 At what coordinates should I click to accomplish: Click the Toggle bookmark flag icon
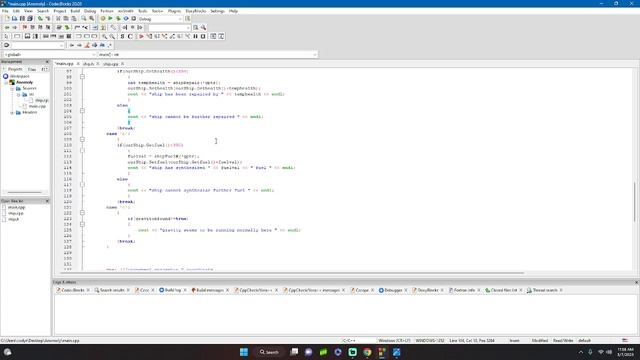(24, 27)
